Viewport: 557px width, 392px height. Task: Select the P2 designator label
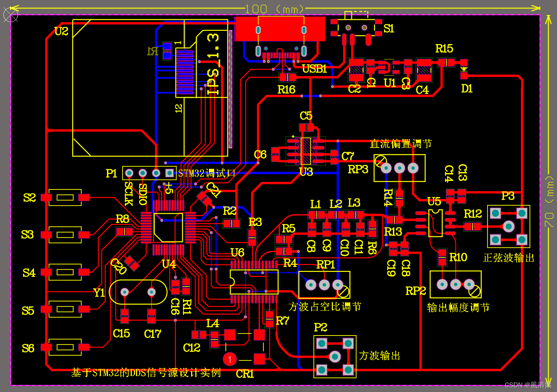pos(320,327)
